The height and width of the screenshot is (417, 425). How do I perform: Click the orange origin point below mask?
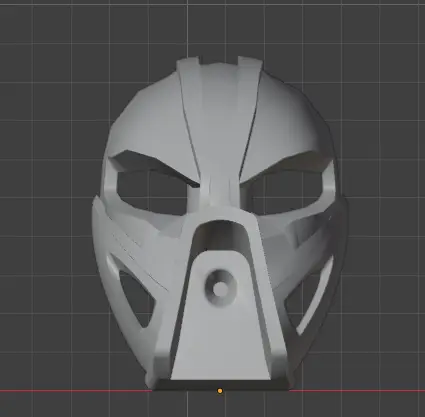(220, 391)
